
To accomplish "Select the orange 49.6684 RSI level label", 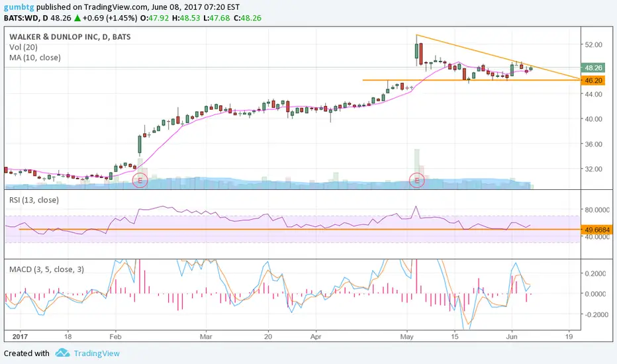I will [x=597, y=230].
